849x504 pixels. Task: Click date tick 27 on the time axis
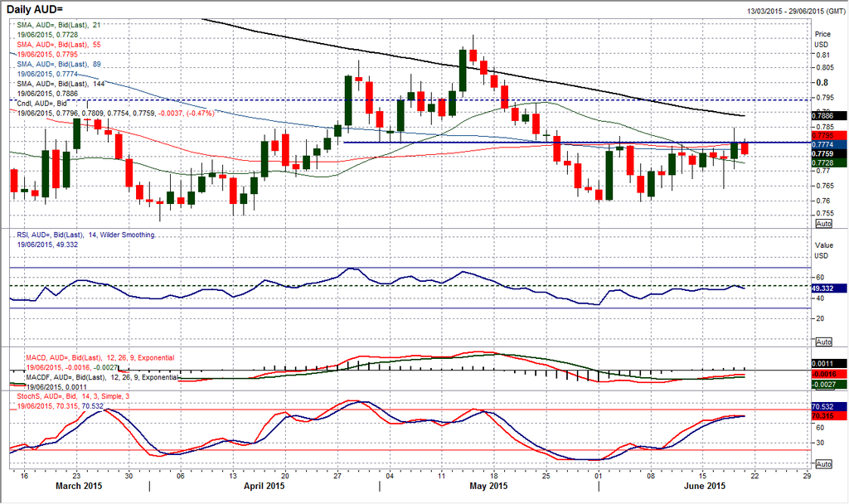point(337,476)
